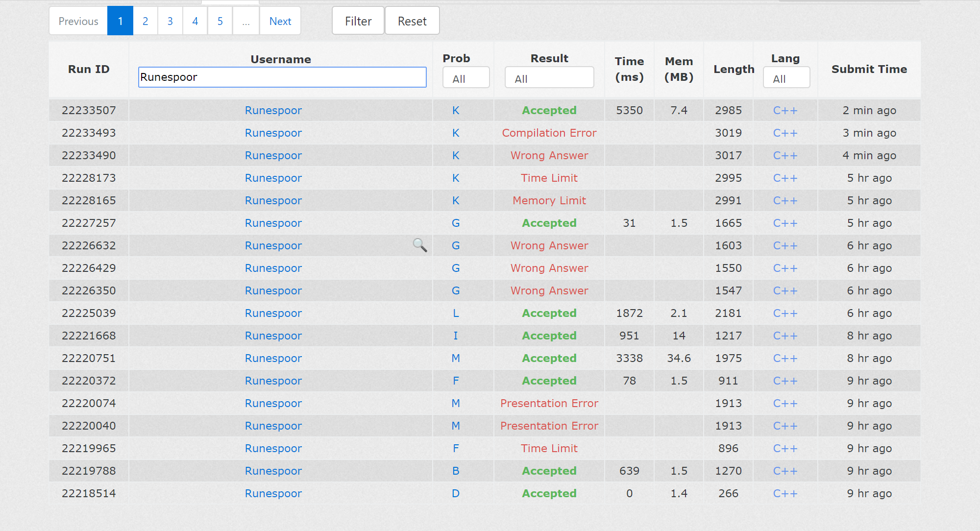Click the Username input field

point(282,77)
